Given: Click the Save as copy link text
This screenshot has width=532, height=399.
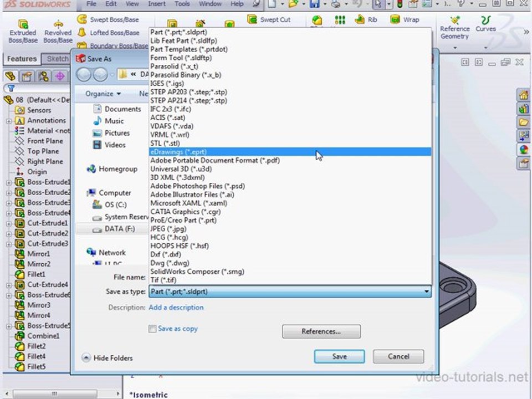Looking at the screenshot, I should click(x=177, y=329).
